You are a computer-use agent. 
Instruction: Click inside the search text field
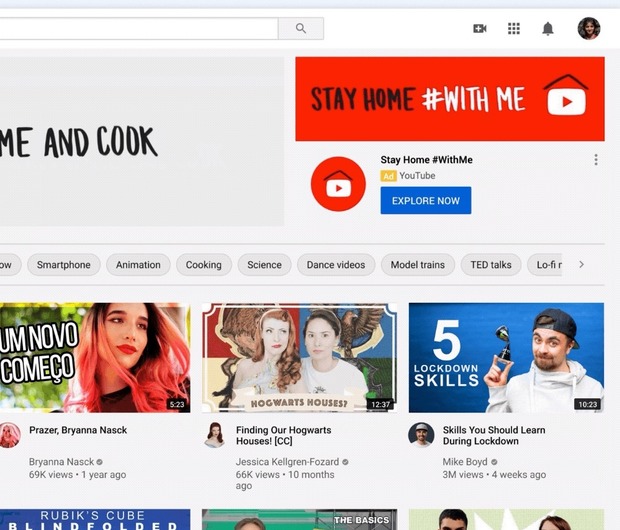[139, 28]
